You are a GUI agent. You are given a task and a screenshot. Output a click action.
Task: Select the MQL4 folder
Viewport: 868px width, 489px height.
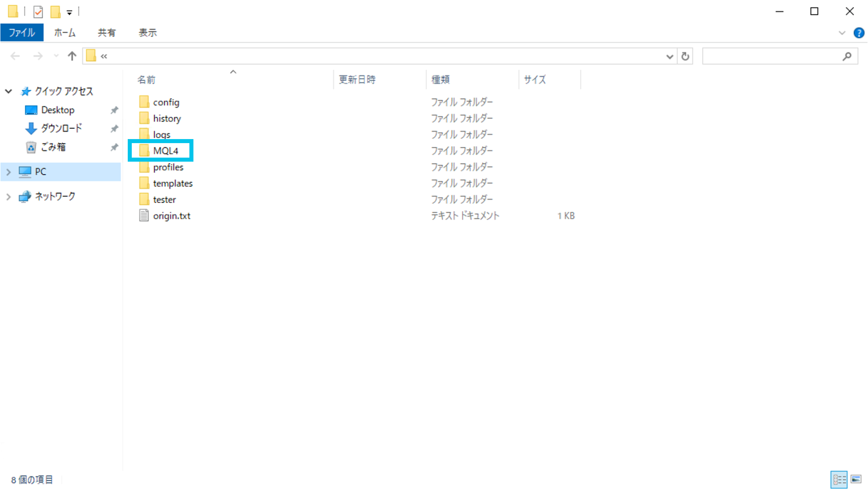tap(165, 151)
